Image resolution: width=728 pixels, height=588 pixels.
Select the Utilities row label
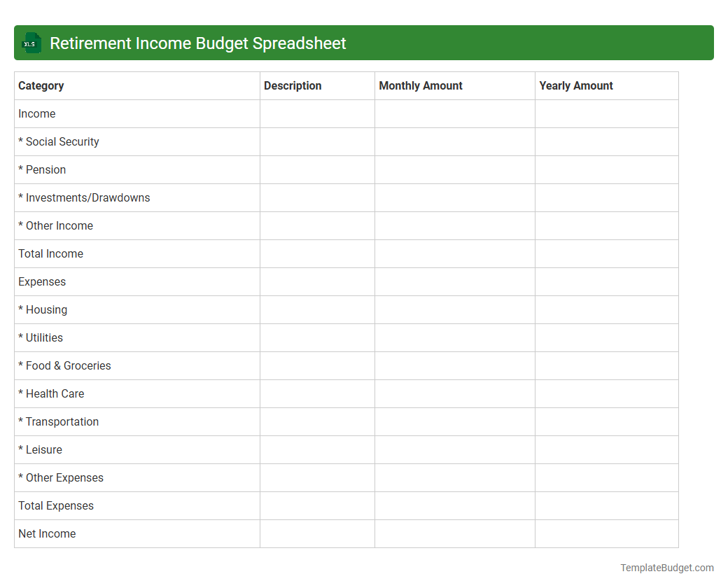click(x=41, y=337)
